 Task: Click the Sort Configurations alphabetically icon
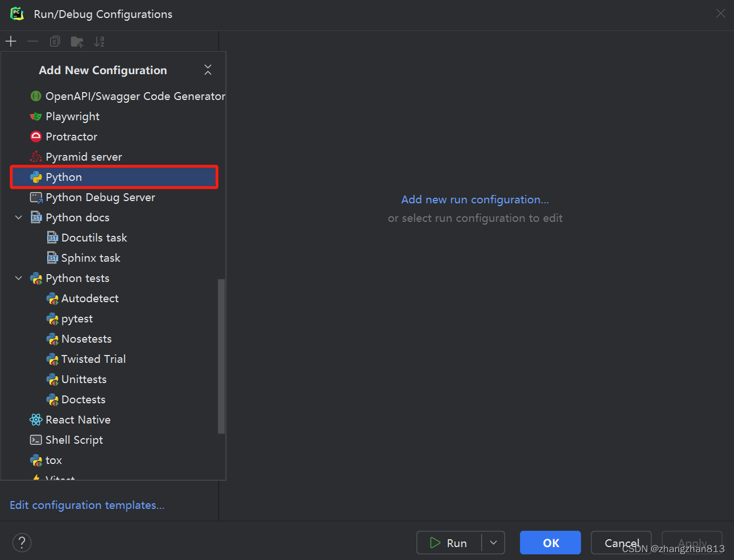click(x=99, y=42)
